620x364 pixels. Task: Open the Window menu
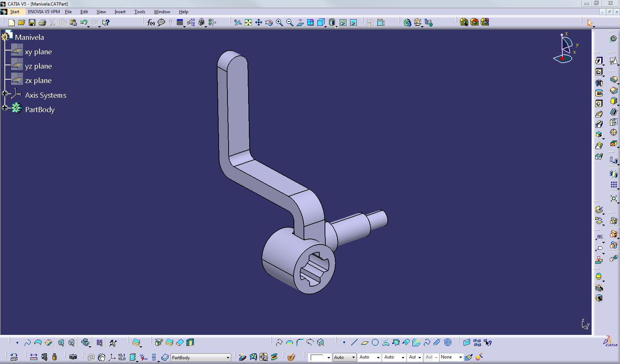pyautogui.click(x=162, y=12)
